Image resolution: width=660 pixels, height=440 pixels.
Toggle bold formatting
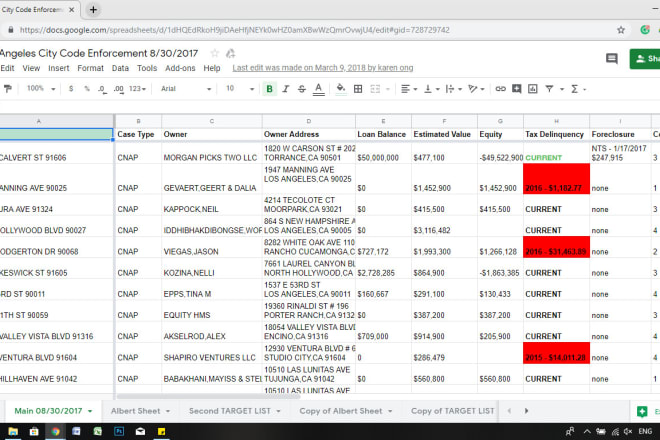(269, 89)
